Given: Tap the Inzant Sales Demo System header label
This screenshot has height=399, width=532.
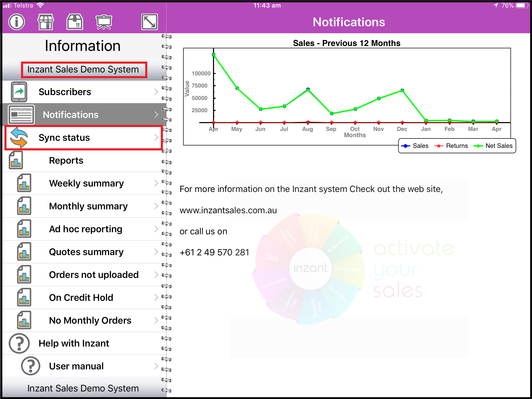Looking at the screenshot, I should pyautogui.click(x=83, y=70).
